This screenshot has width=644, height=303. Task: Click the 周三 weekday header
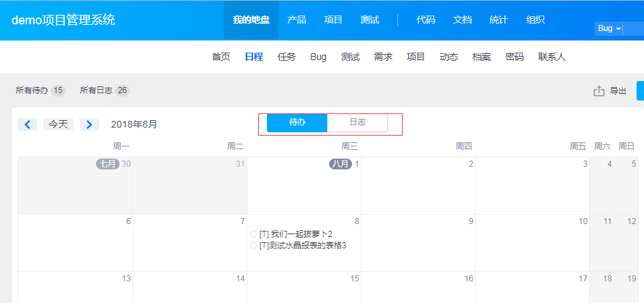point(349,146)
